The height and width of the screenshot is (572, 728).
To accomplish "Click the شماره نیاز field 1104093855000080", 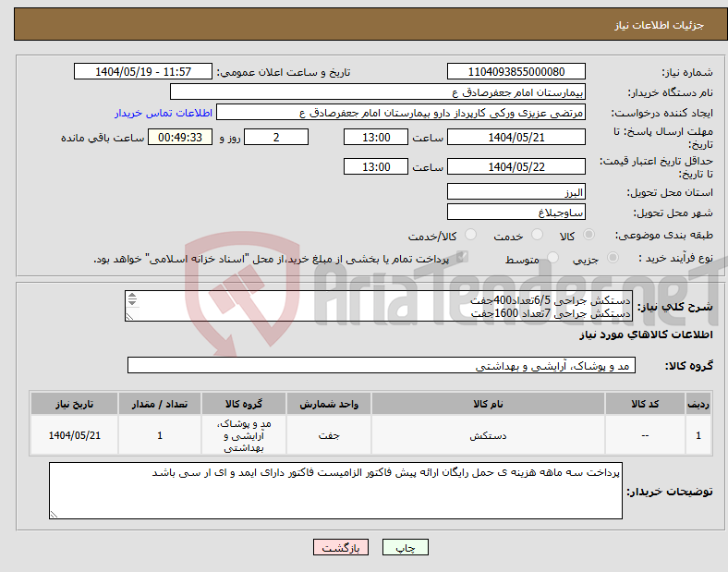I will pos(516,72).
